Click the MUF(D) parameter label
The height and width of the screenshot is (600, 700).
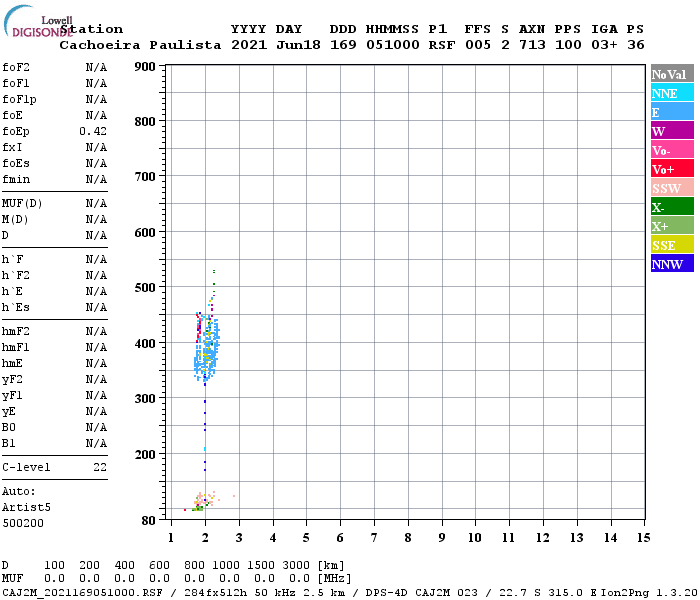[22, 204]
